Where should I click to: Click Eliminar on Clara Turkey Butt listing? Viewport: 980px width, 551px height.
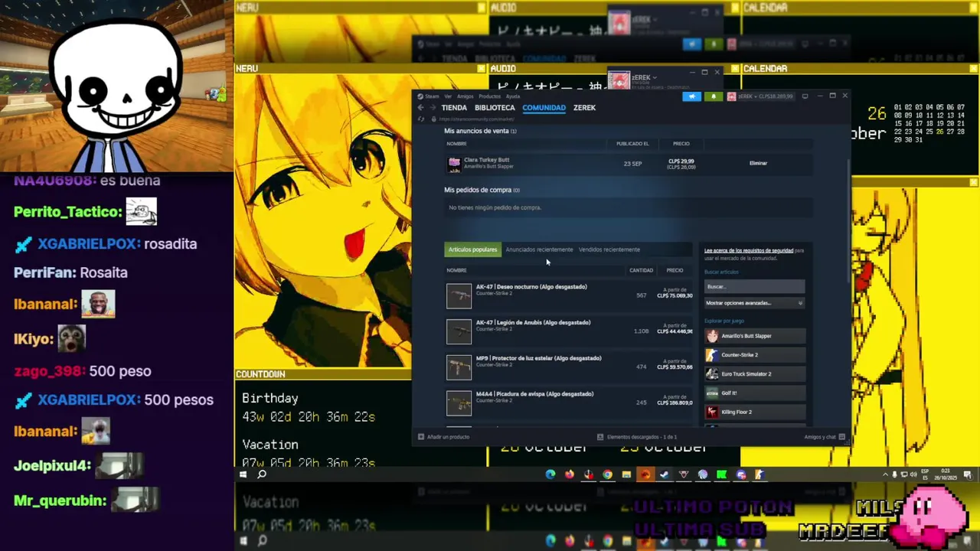click(x=758, y=163)
